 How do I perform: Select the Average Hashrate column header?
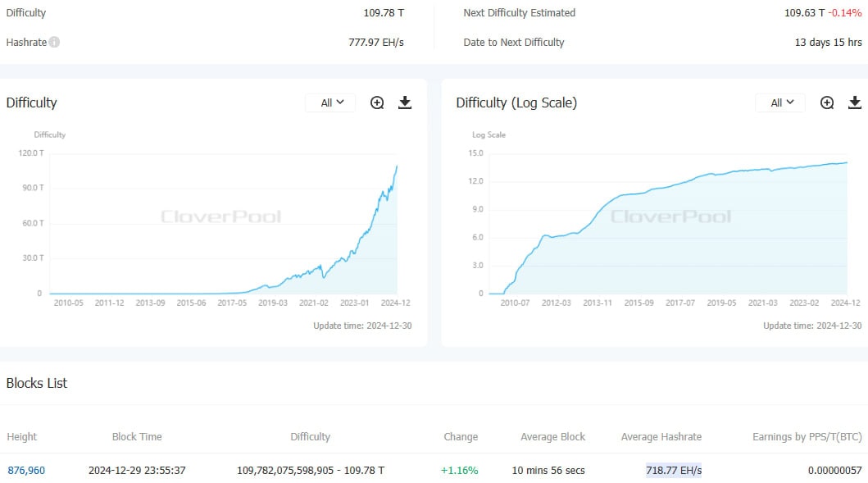pos(661,436)
